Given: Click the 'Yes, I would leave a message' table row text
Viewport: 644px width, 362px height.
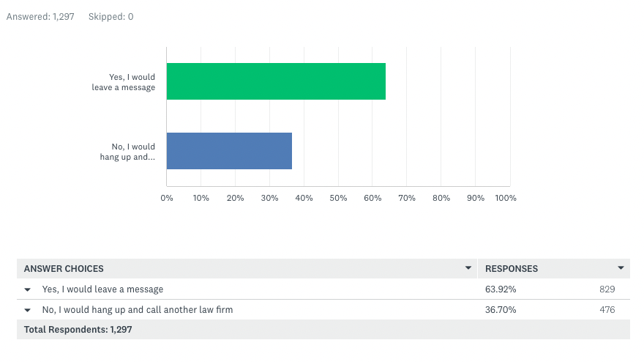Looking at the screenshot, I should point(102,289).
